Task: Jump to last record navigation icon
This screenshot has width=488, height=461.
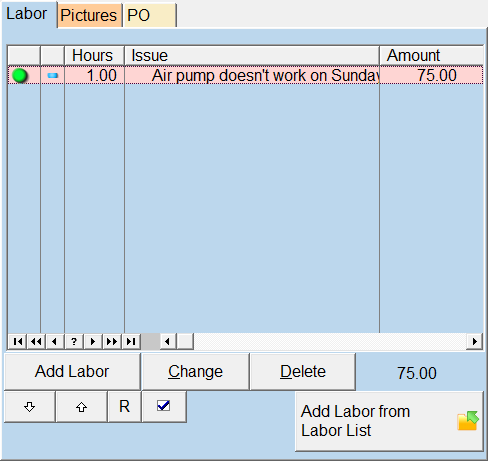Action: 131,341
